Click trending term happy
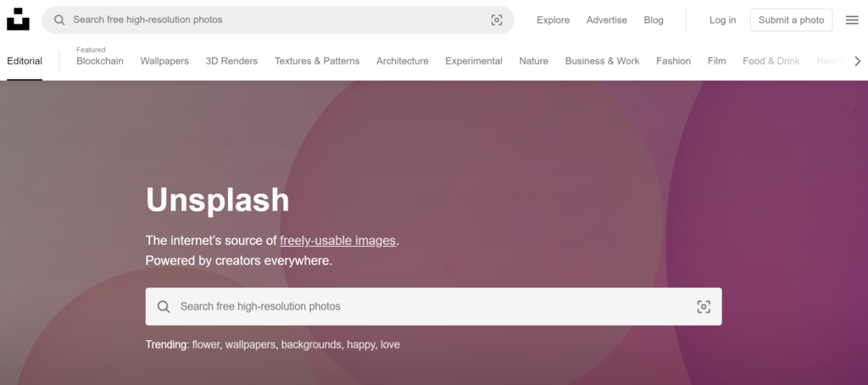This screenshot has height=385, width=868. coord(361,344)
